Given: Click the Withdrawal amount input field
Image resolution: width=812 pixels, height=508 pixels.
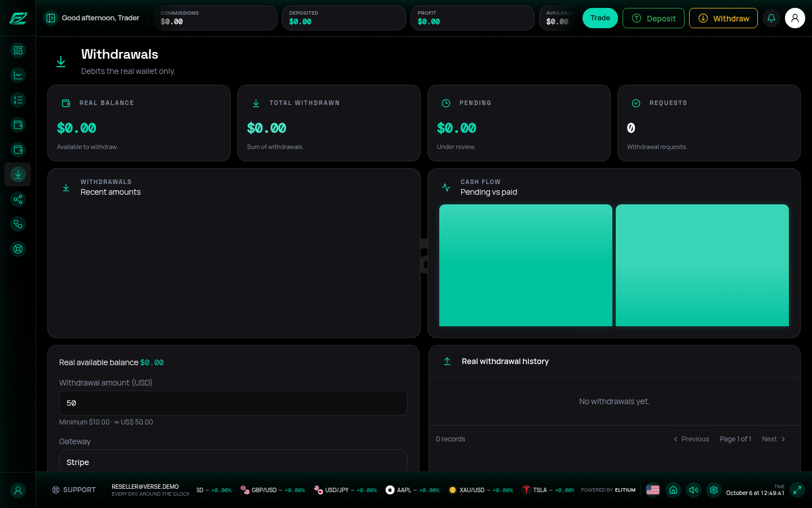Looking at the screenshot, I should (233, 403).
